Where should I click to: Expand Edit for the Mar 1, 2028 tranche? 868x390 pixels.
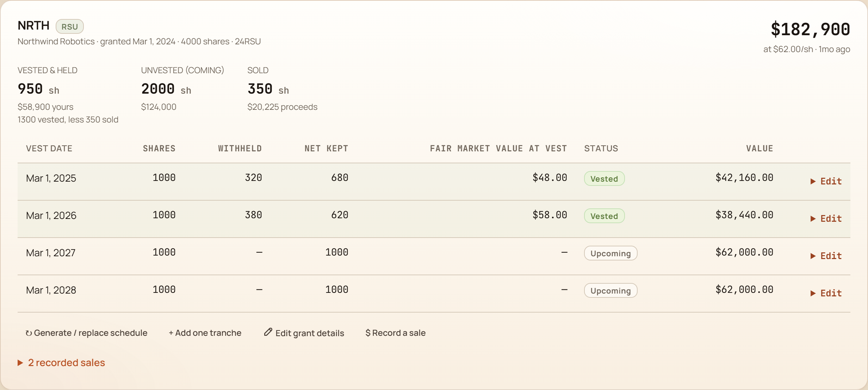click(826, 293)
